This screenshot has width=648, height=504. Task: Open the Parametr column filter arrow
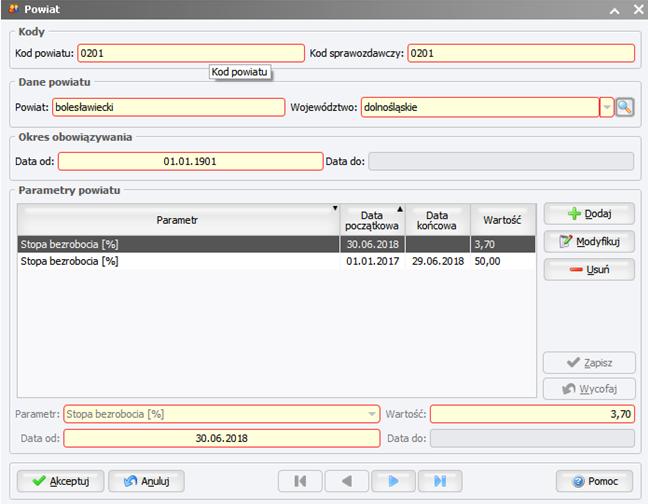click(x=335, y=208)
